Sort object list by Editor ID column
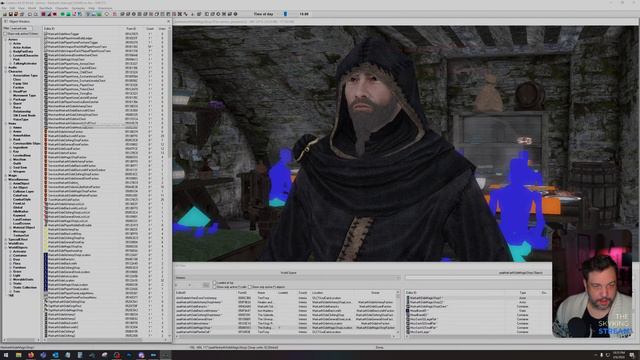Image resolution: width=640 pixels, height=360 pixels. (83, 29)
